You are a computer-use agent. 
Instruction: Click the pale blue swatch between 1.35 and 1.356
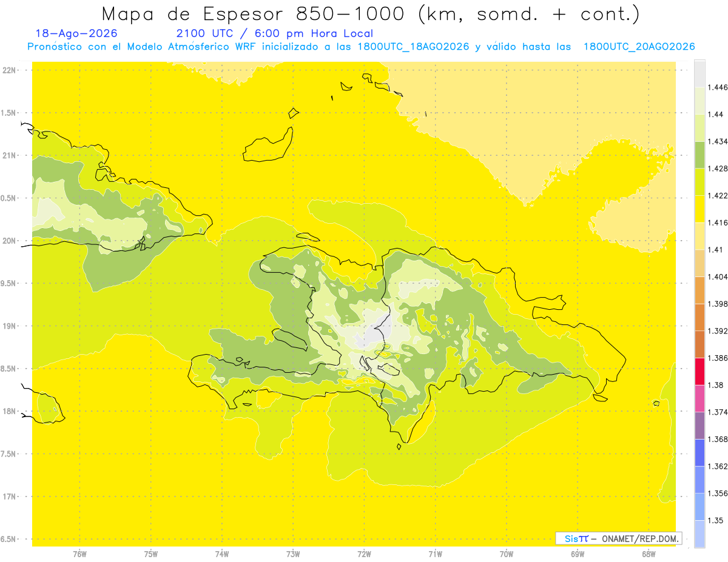[699, 507]
